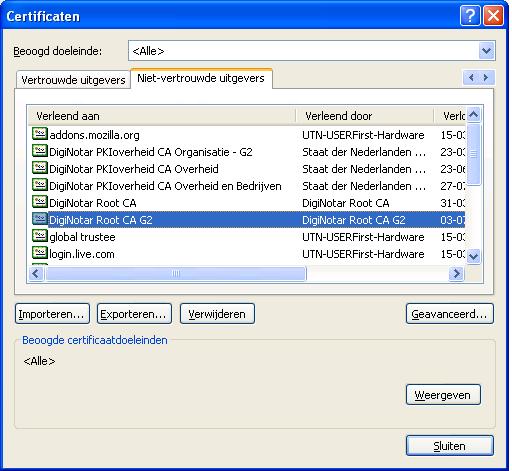Close the dialog with Sluiten button
This screenshot has height=471, width=512.
[450, 445]
